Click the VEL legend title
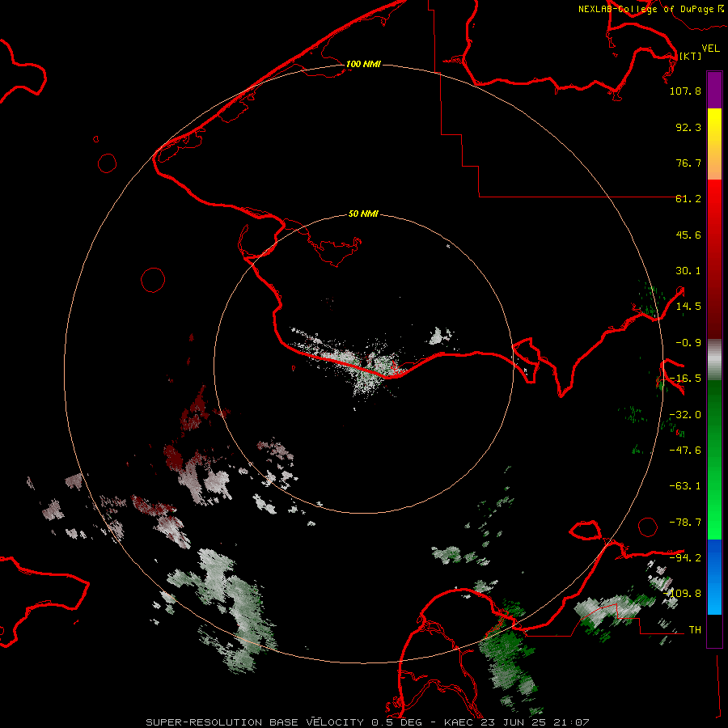This screenshot has width=728, height=728. coord(710,49)
